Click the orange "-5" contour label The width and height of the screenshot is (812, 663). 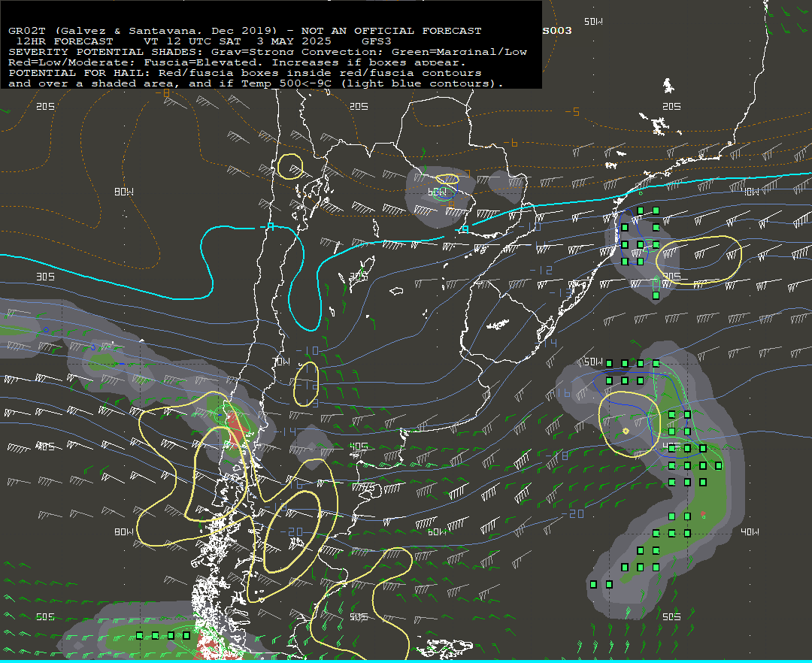point(571,112)
